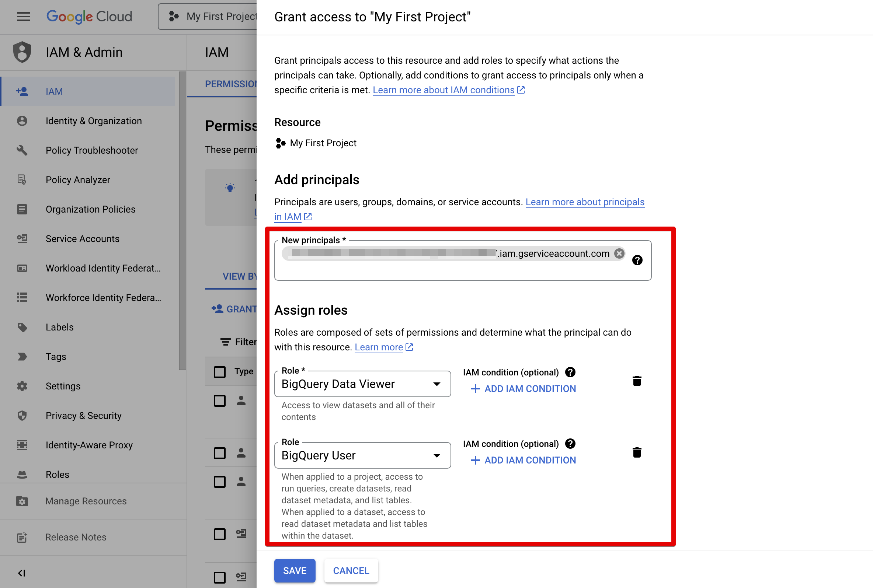The image size is (873, 588).
Task: Open the navigation hamburger menu
Action: click(23, 17)
